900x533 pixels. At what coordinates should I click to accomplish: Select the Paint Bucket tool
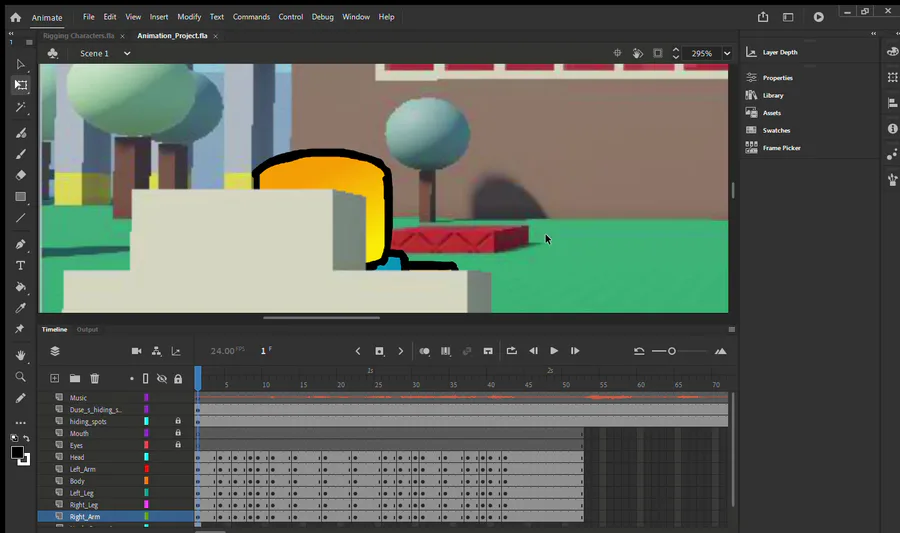21,287
